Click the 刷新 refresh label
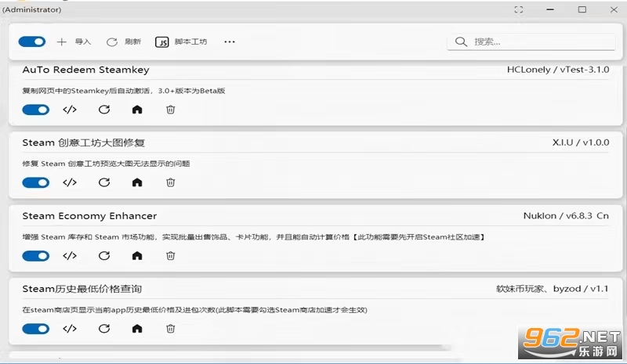627x364 pixels. coord(132,41)
